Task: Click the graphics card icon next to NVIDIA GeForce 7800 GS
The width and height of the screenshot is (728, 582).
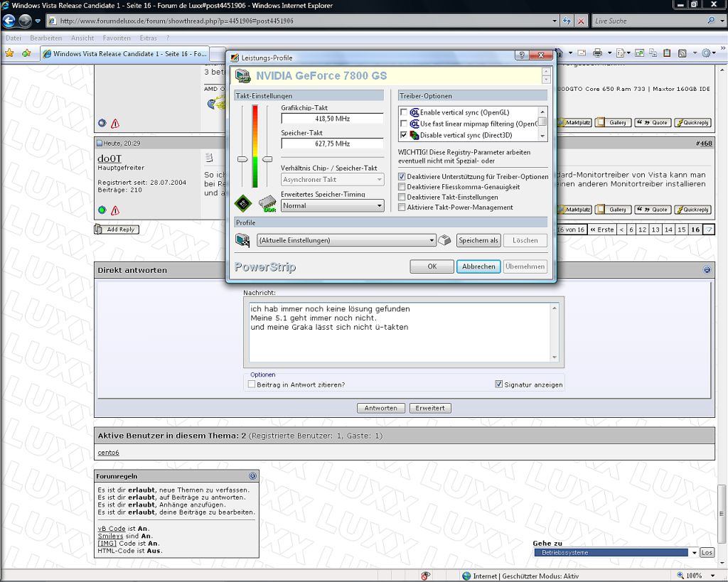Action: pyautogui.click(x=243, y=75)
